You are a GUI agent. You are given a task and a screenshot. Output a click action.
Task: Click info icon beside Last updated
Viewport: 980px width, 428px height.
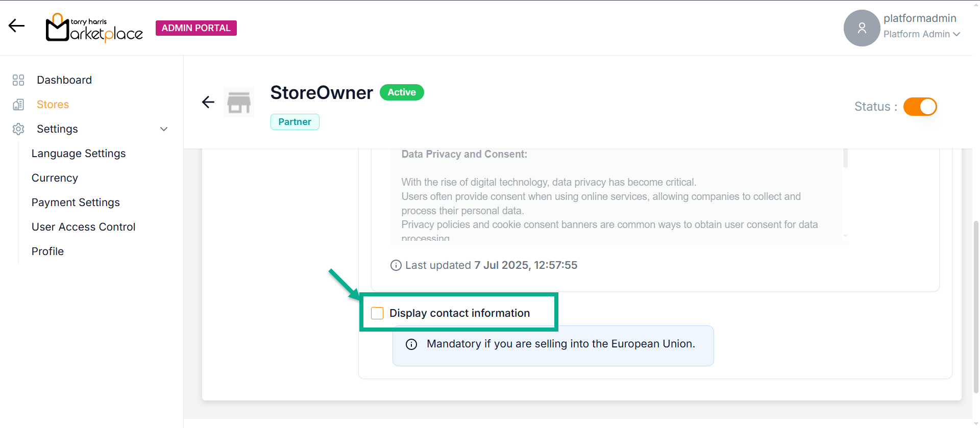[x=396, y=265]
